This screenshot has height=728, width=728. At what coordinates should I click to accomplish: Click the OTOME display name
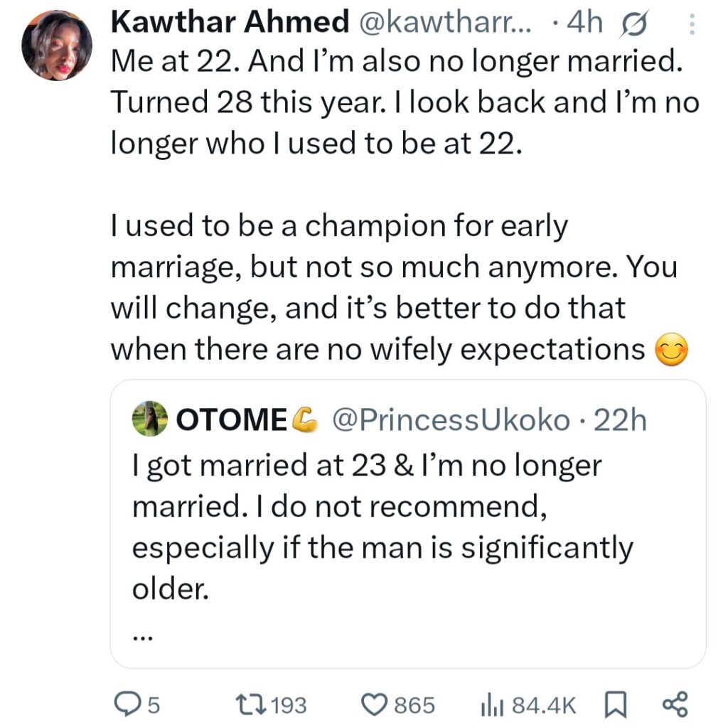pos(232,419)
